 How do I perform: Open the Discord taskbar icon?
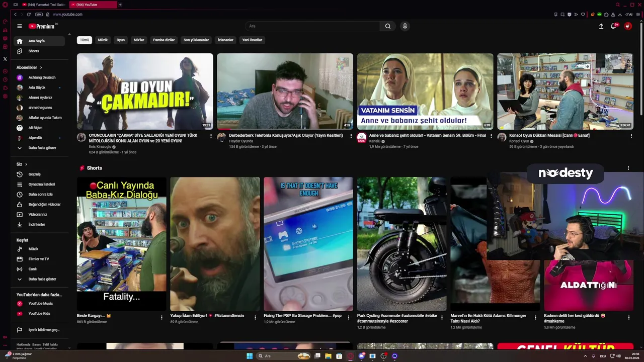(362, 356)
